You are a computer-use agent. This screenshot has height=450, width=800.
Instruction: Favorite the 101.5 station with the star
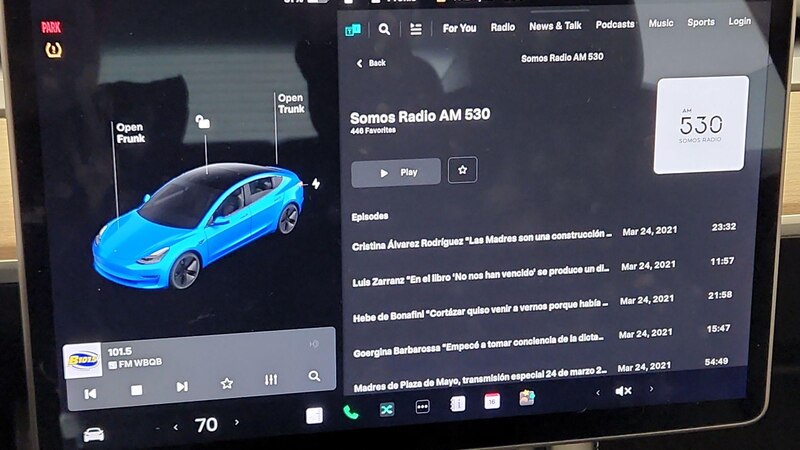click(227, 383)
